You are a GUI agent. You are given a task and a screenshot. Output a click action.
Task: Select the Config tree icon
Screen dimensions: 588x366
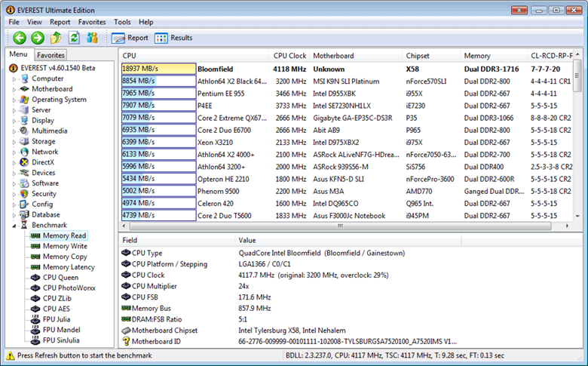tap(24, 205)
